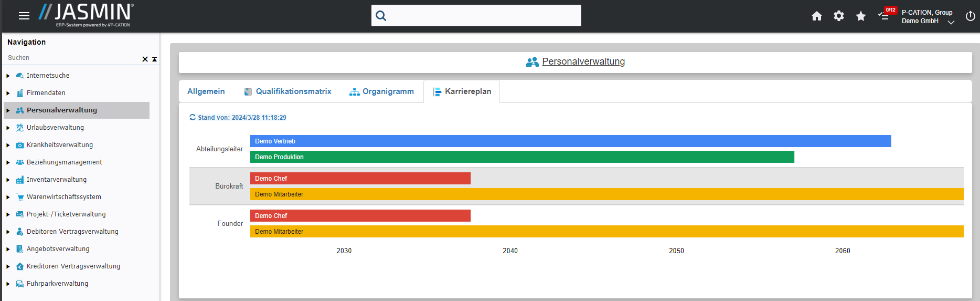The width and height of the screenshot is (980, 301).
Task: Click the power logout icon
Action: tap(970, 16)
